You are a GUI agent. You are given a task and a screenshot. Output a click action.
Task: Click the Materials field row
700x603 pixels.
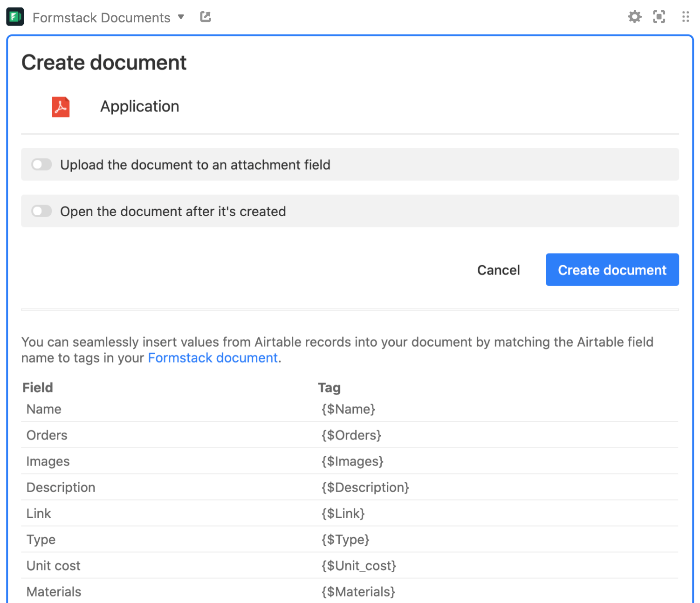point(350,591)
